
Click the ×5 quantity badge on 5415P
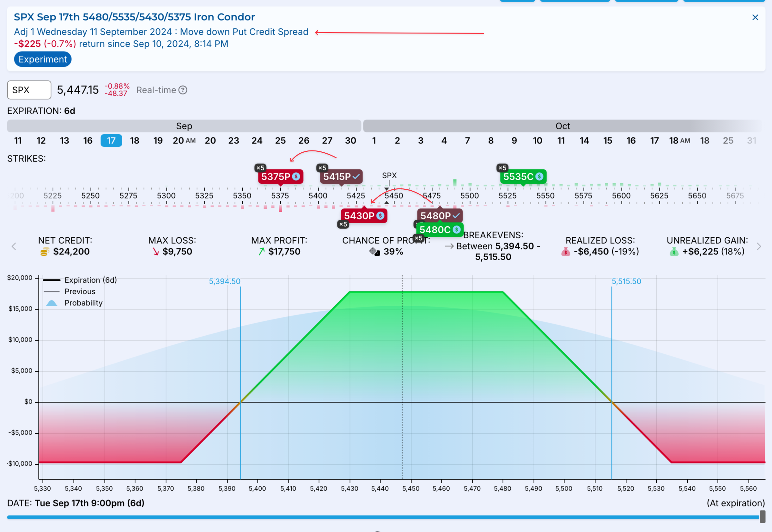click(322, 168)
